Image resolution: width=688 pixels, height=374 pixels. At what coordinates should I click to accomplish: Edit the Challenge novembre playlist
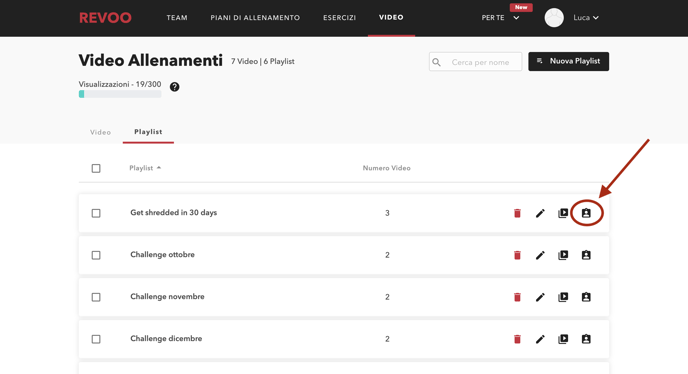(x=540, y=297)
